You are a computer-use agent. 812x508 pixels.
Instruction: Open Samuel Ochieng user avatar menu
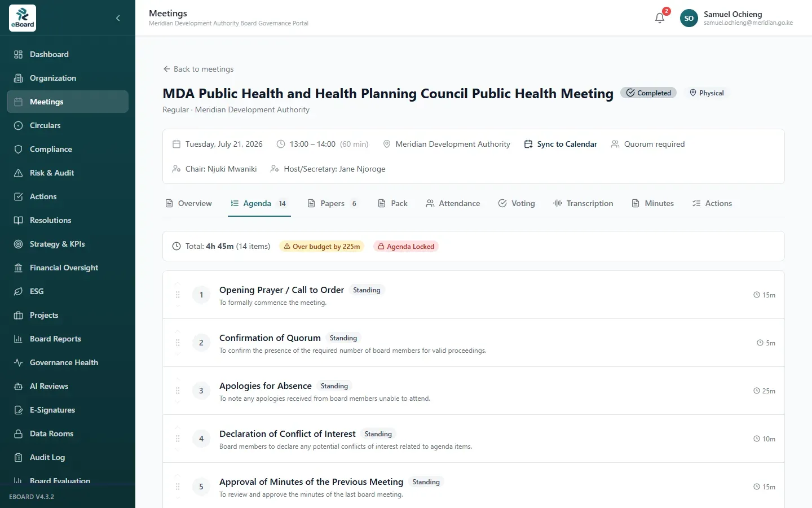tap(689, 18)
